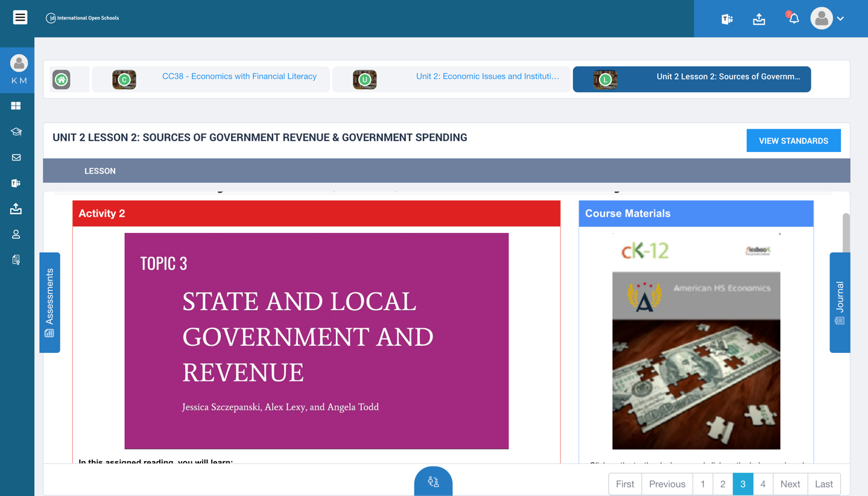868x496 pixels.
Task: Select current page 3
Action: (x=743, y=484)
